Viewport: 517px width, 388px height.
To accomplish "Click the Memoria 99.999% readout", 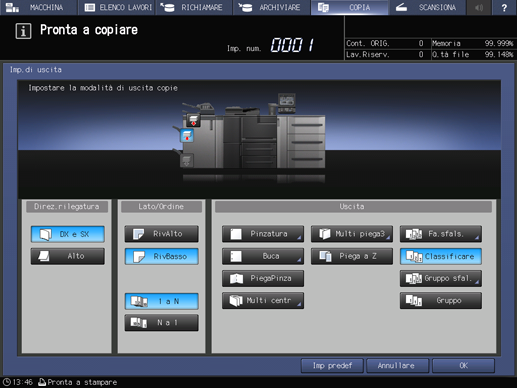I will 473,43.
